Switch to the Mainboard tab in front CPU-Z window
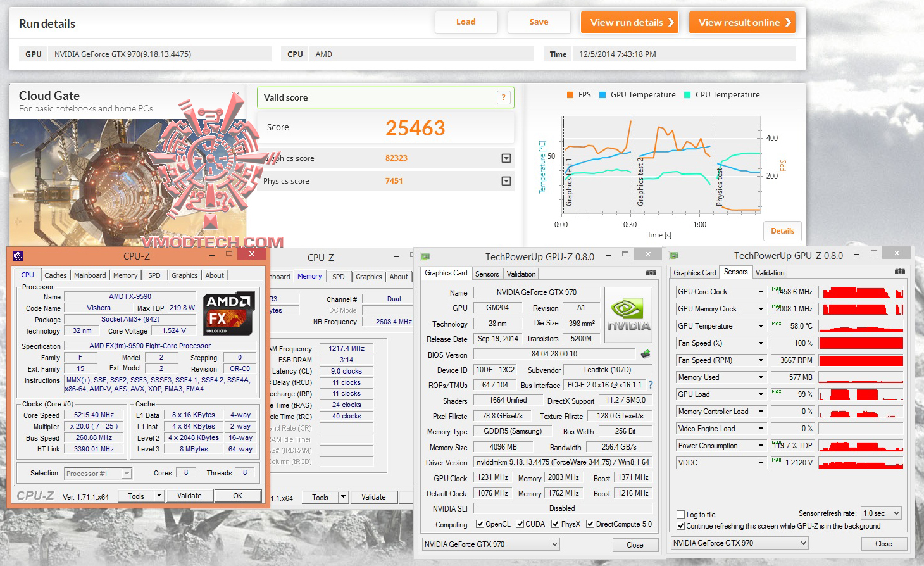Viewport: 924px width, 566px height. 90,275
